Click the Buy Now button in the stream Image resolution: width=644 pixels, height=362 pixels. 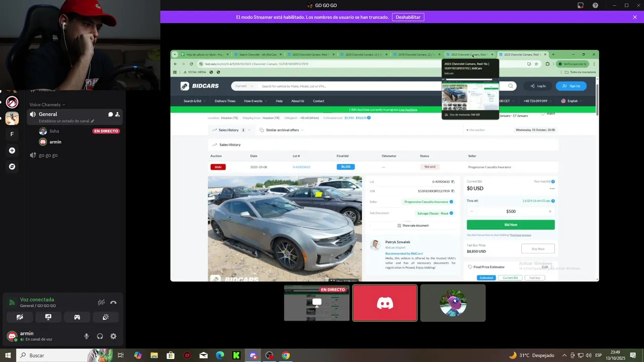tap(538, 249)
